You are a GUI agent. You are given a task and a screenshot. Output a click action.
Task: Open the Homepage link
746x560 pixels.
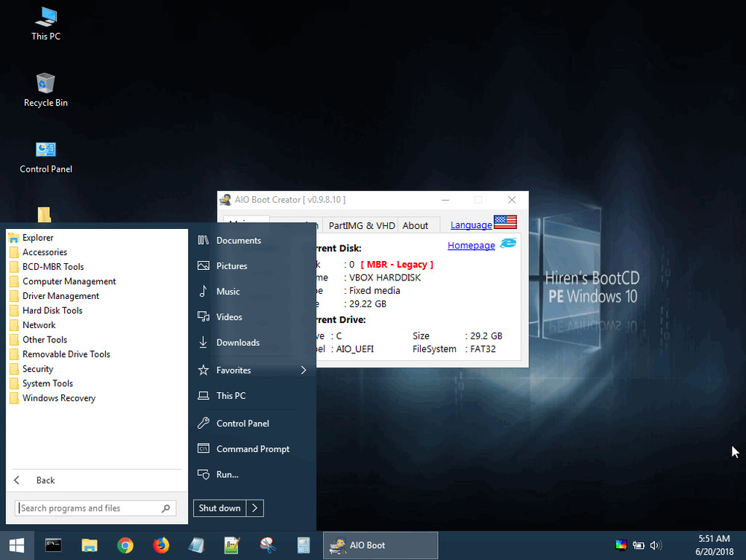tap(471, 245)
